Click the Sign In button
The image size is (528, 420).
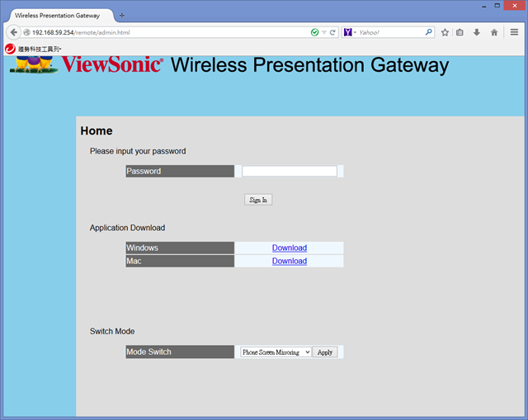[258, 200]
